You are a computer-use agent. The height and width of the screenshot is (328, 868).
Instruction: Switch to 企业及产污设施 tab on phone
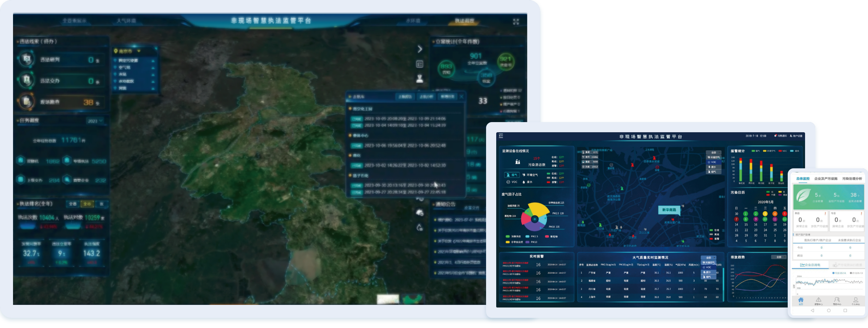(x=826, y=179)
